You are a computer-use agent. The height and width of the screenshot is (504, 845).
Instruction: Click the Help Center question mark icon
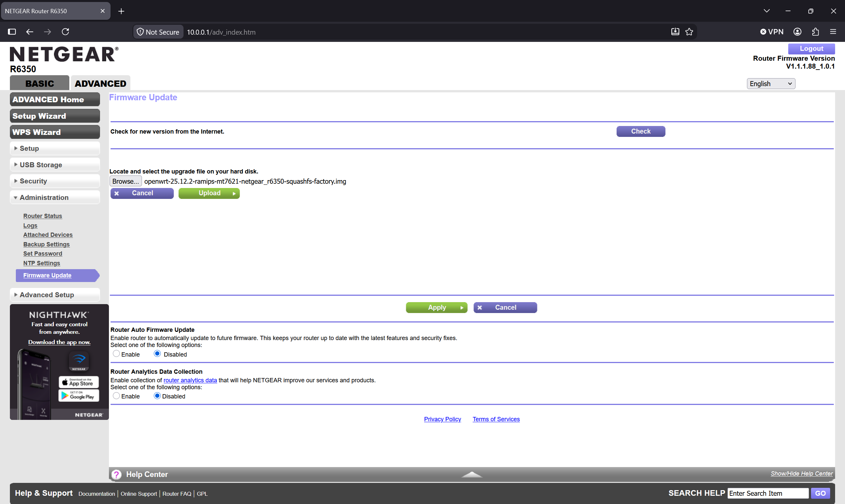point(117,474)
